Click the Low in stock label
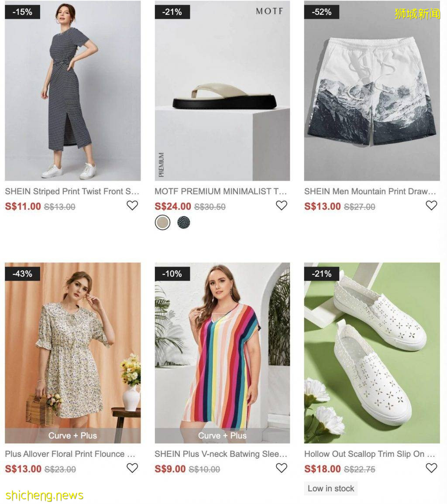 point(330,489)
